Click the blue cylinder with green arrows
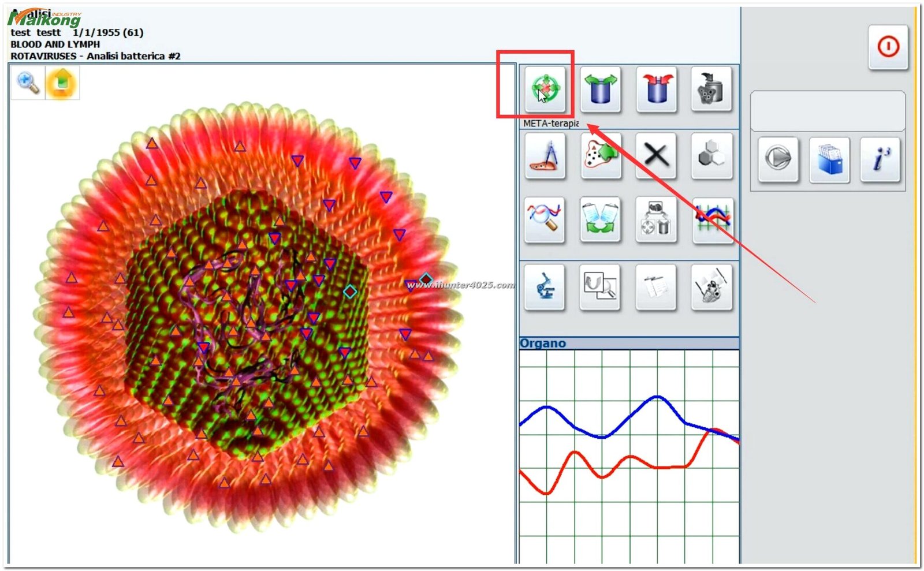This screenshot has height=571, width=924. [x=600, y=89]
